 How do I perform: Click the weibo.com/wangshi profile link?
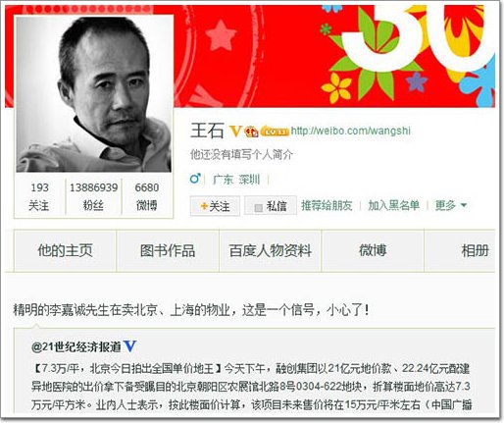click(x=350, y=131)
